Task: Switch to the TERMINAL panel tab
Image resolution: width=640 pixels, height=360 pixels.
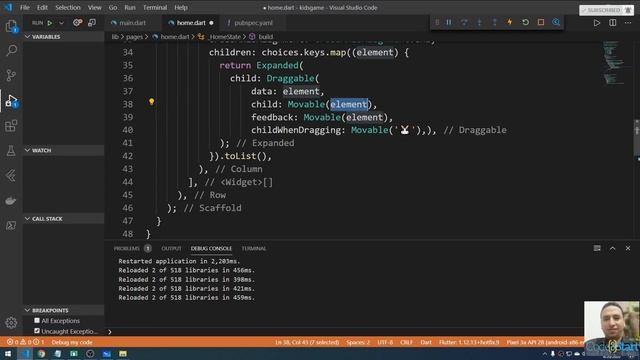Action: coord(253,248)
